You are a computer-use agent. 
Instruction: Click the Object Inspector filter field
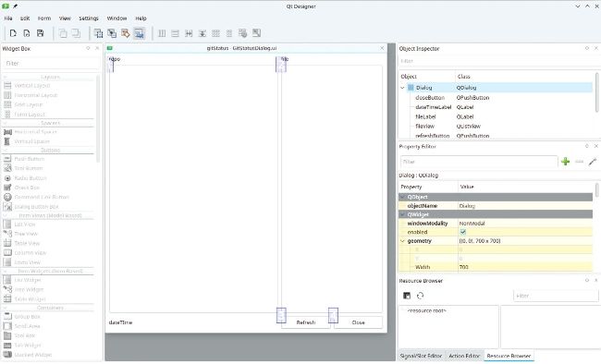pyautogui.click(x=498, y=61)
